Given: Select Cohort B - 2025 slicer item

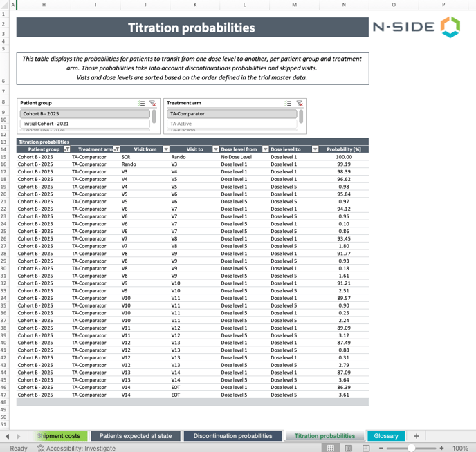Looking at the screenshot, I should (x=83, y=114).
